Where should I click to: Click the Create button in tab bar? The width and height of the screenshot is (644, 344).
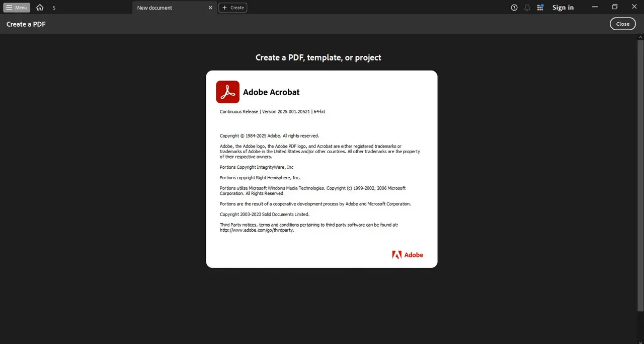click(233, 8)
